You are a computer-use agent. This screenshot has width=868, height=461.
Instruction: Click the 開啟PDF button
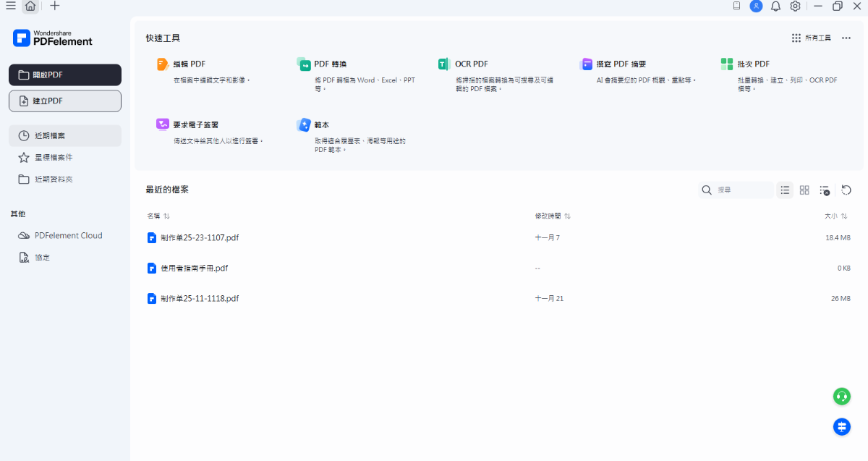coord(65,75)
